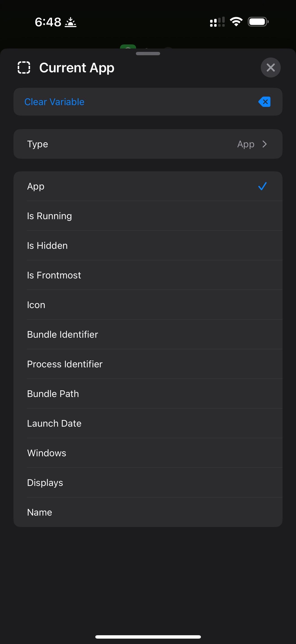The width and height of the screenshot is (296, 644).
Task: Tap the blue delete-variable icon
Action: 265,102
